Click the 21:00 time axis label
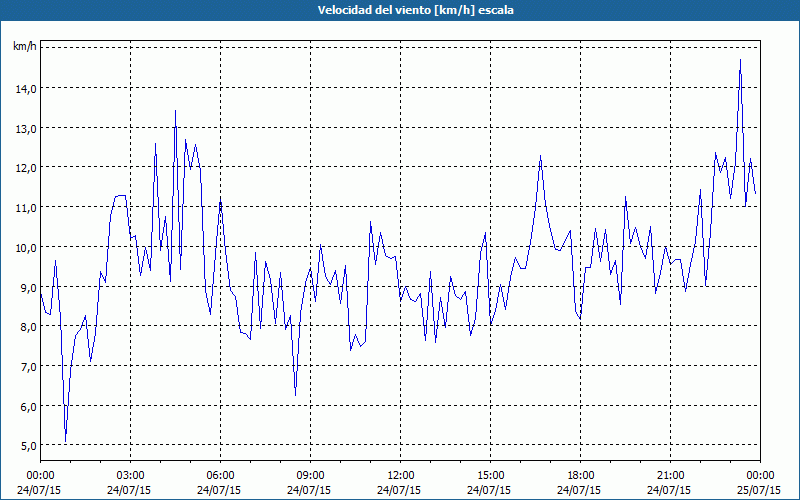800x500 pixels. pyautogui.click(x=670, y=476)
